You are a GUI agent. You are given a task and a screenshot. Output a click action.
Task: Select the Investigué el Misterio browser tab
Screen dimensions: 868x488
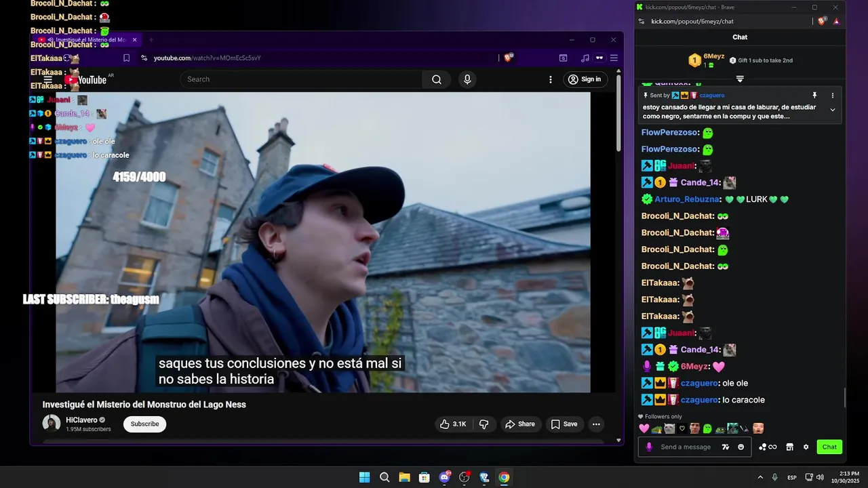(x=88, y=40)
